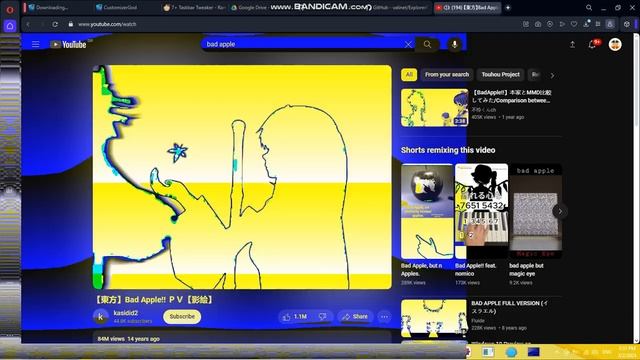
Task: Search open tabs in Opera
Action: pos(589,7)
